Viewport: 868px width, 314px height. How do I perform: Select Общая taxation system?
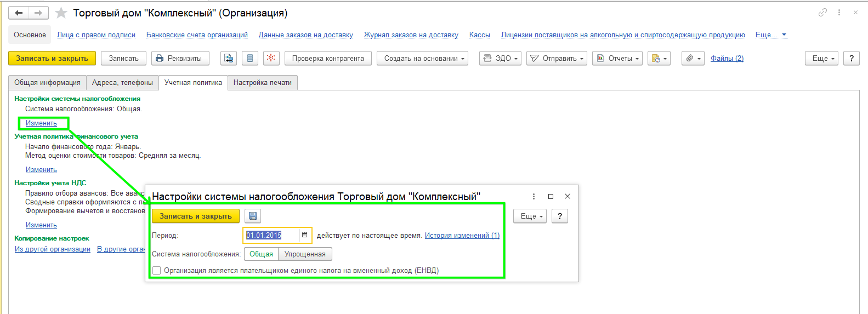click(x=261, y=254)
